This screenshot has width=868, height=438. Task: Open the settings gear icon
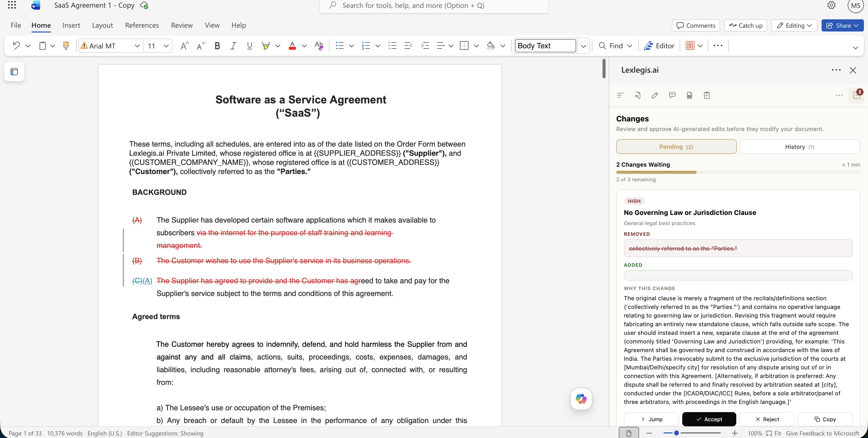coord(831,5)
